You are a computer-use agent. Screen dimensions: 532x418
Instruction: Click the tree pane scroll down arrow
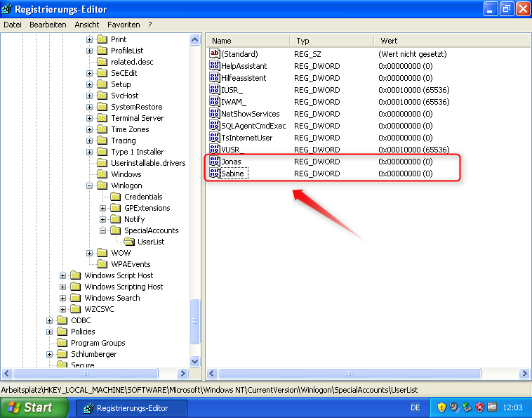click(194, 362)
